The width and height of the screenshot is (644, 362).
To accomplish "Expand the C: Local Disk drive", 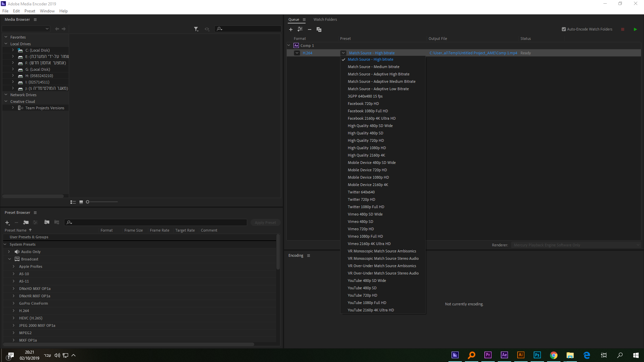I will click(13, 50).
